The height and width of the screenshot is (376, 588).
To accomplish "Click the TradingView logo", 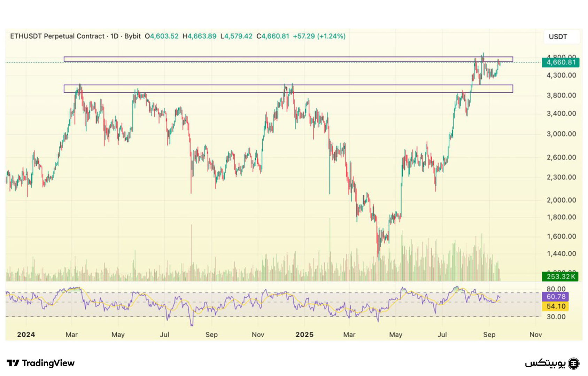I will pos(41,363).
